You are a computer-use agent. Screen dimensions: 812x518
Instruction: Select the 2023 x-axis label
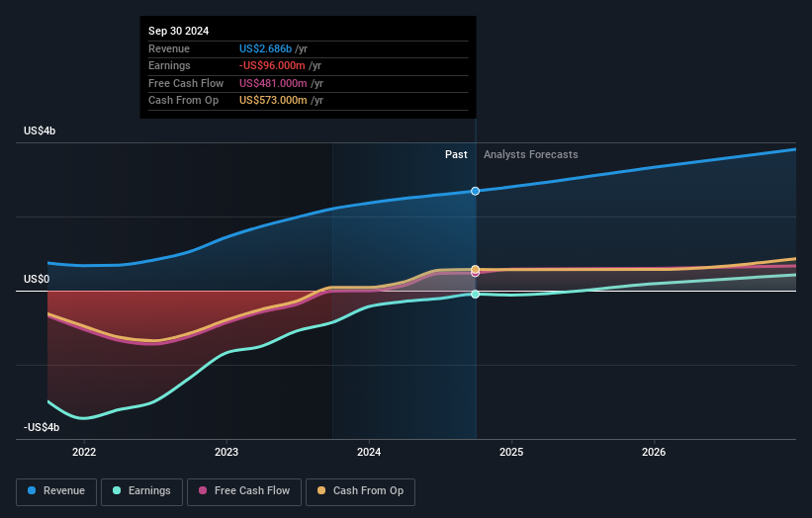pyautogui.click(x=226, y=452)
